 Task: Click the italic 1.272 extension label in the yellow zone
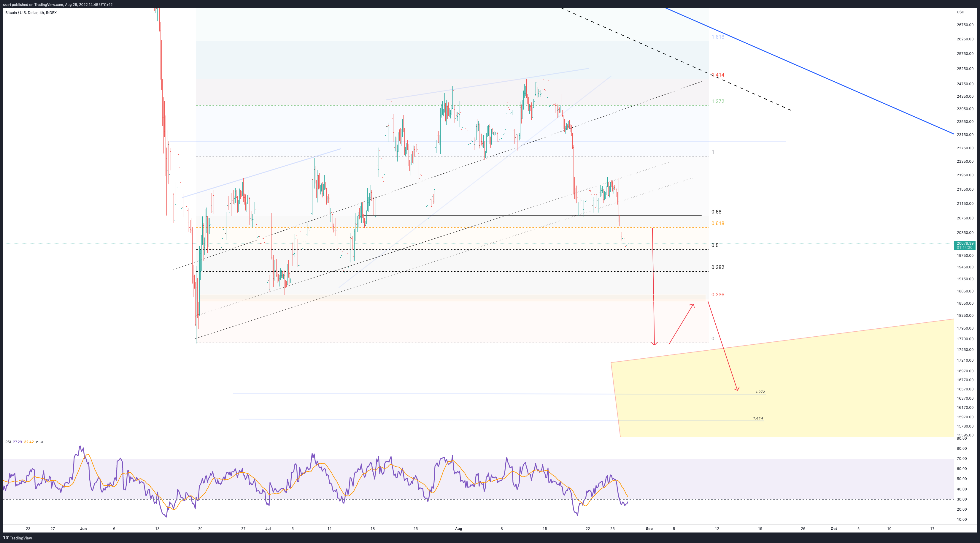pos(760,392)
